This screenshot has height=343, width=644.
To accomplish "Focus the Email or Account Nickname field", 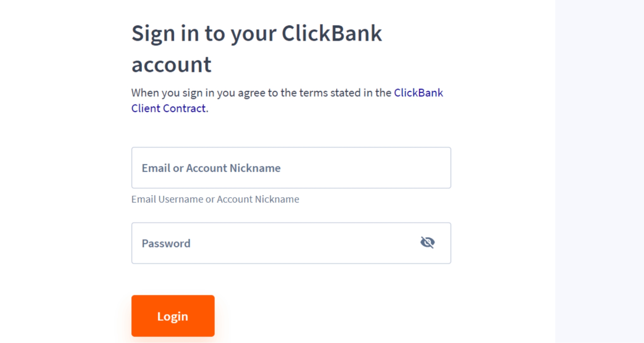I will coord(291,168).
